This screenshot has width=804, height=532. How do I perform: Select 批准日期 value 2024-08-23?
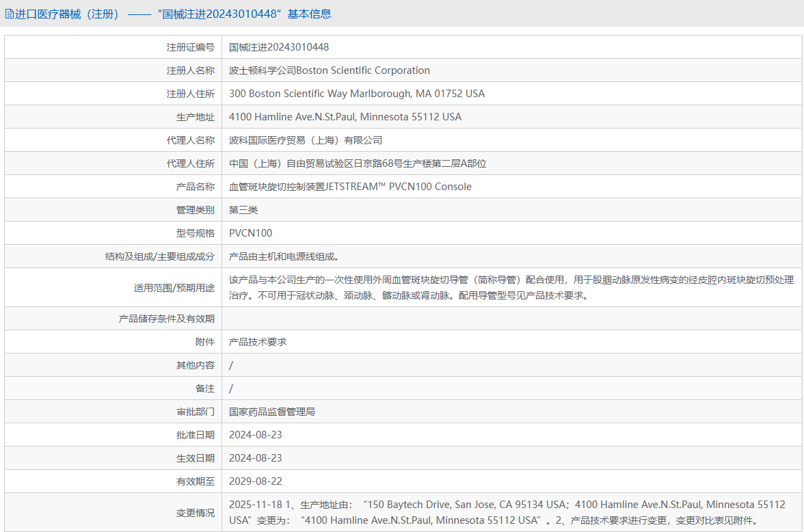(x=256, y=434)
